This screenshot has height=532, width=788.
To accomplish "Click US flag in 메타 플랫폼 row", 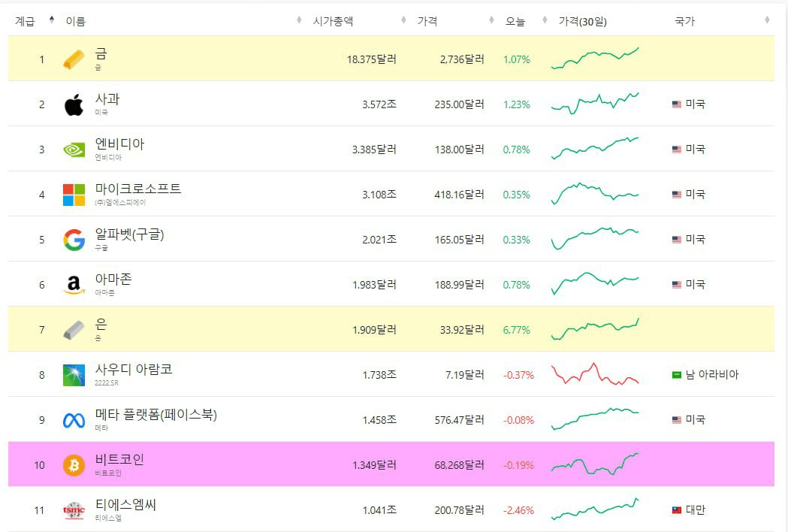I will click(676, 420).
